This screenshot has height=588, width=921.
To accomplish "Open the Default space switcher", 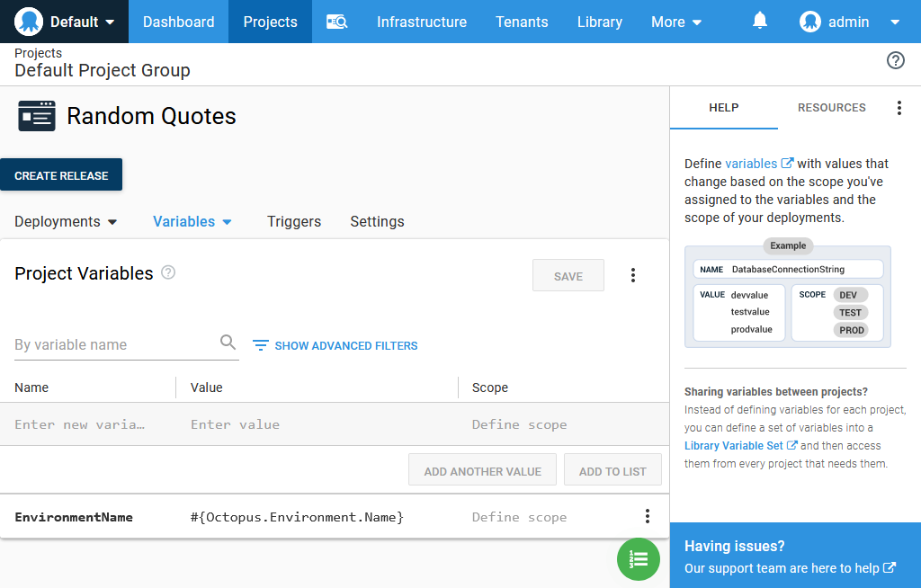I will click(x=64, y=22).
